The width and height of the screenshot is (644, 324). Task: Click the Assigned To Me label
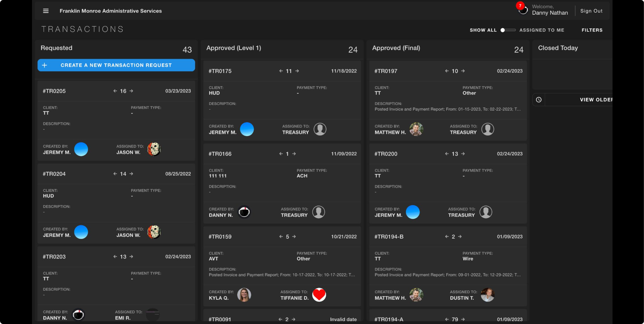click(542, 30)
